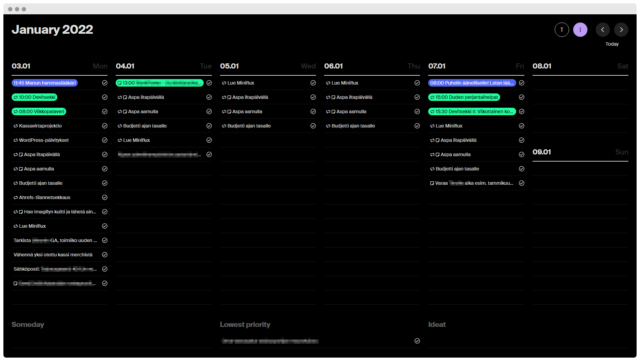The image size is (640, 361).
Task: Open the purple account avatar menu
Action: tap(580, 30)
